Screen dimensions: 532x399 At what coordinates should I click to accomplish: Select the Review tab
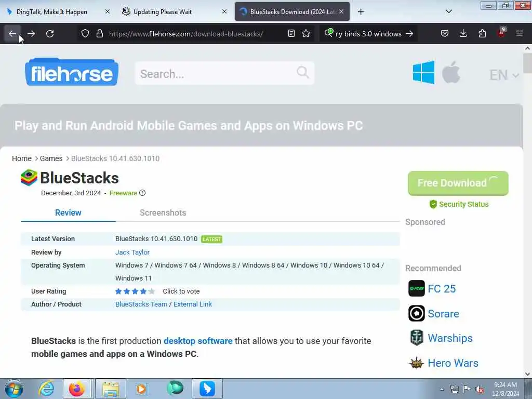pos(68,212)
